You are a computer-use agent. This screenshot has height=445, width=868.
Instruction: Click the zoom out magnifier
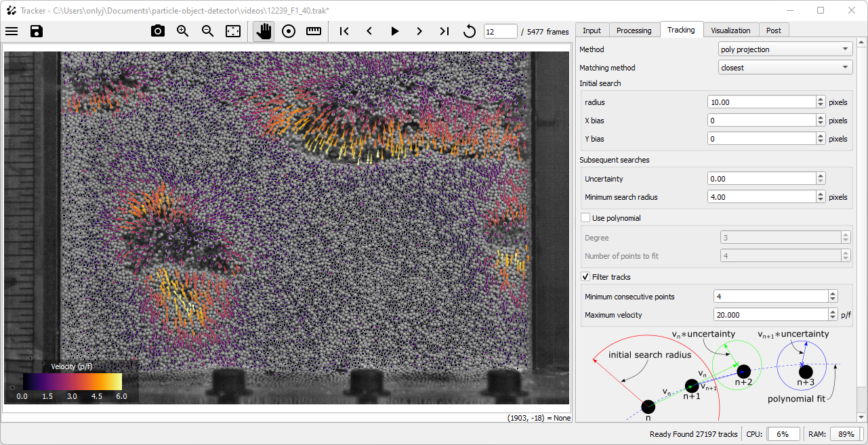click(x=208, y=31)
